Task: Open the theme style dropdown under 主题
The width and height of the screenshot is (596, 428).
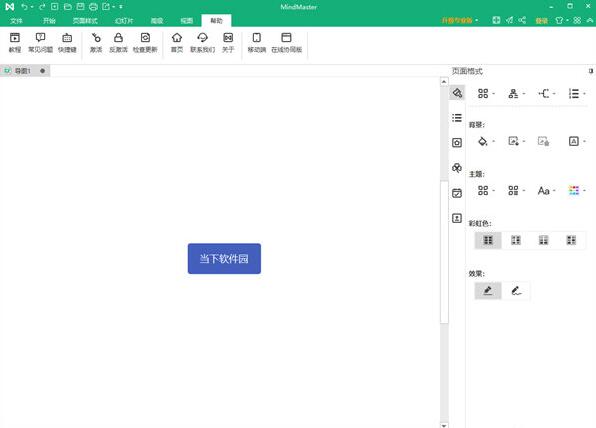Action: point(486,190)
